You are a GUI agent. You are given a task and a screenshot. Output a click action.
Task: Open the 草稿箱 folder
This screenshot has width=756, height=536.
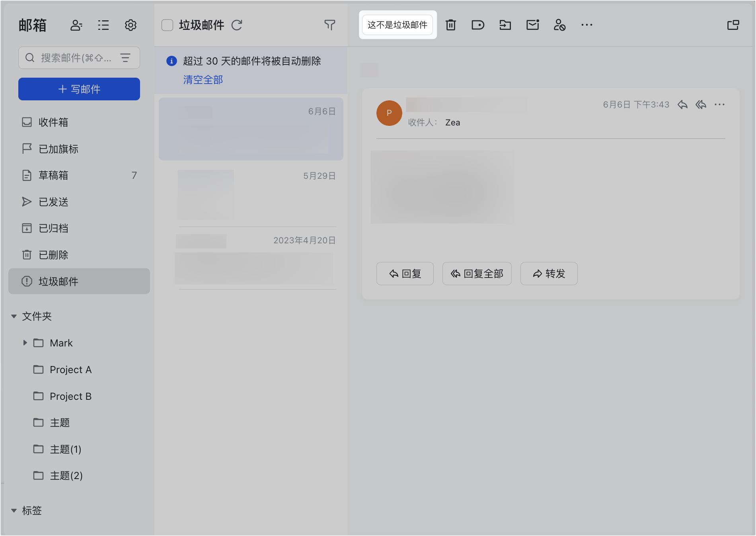pos(53,175)
